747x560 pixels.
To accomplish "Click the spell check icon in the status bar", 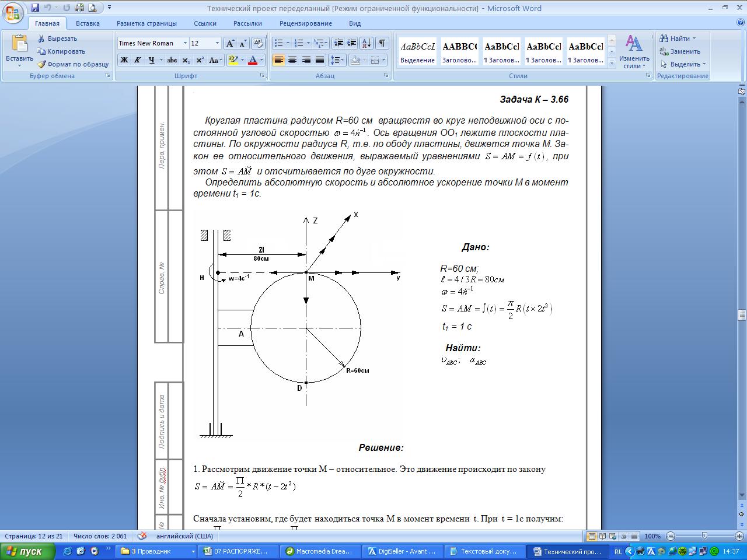I will click(x=142, y=536).
